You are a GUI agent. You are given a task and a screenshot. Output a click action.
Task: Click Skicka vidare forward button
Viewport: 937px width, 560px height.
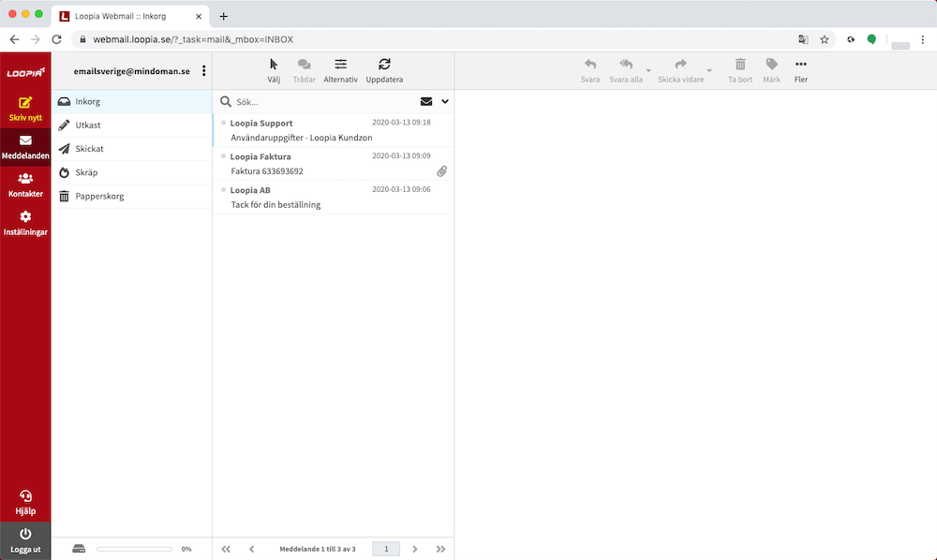click(x=680, y=70)
